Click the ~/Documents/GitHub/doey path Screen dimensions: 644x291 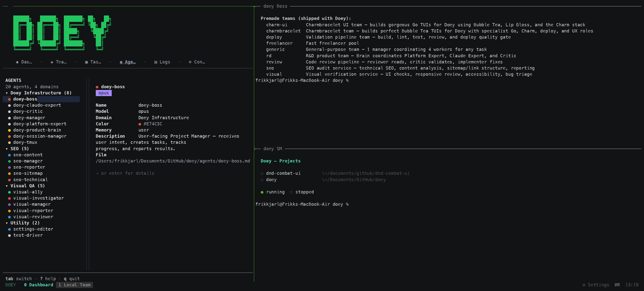tap(354, 180)
